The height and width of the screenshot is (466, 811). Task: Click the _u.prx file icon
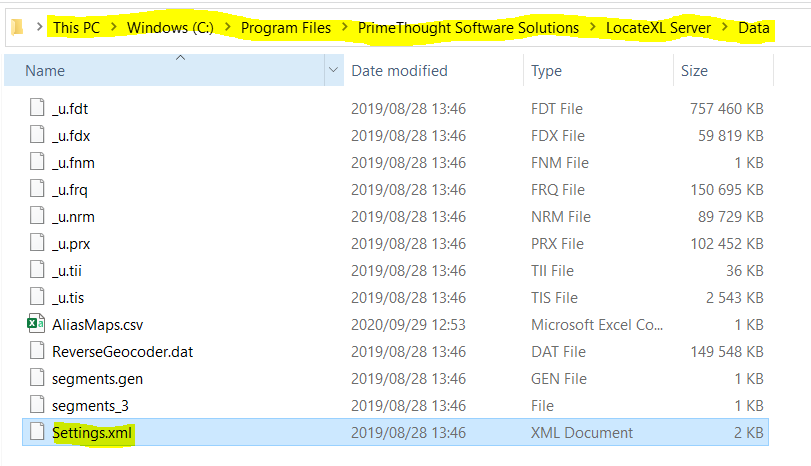(x=37, y=243)
